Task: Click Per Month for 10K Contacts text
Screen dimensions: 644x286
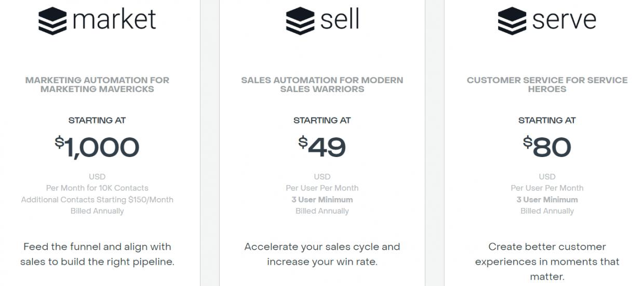Action: click(97, 188)
